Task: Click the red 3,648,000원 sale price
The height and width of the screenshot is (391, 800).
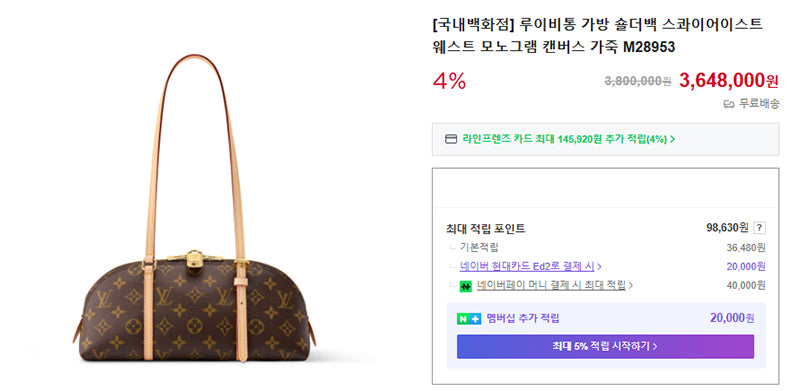Action: click(729, 80)
